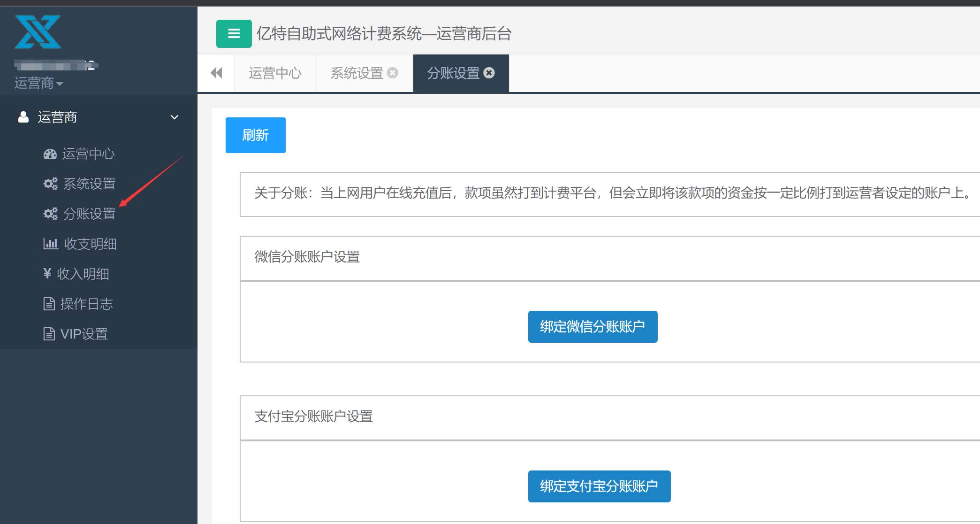Switch to the 系统设置 tab
This screenshot has width=980, height=524.
357,73
